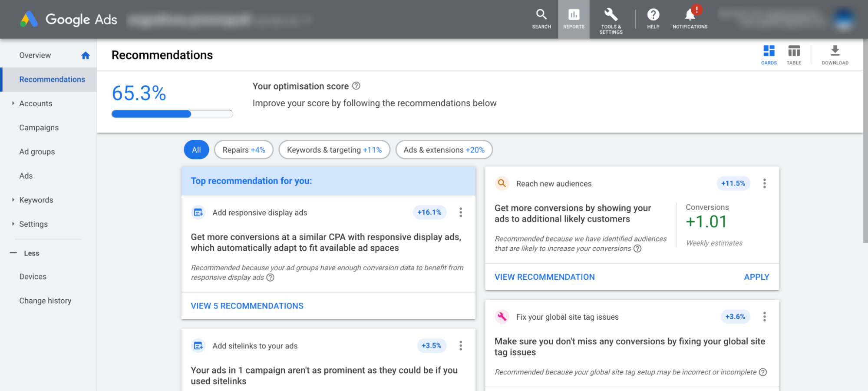Expand the Settings sidebar item

13,224
